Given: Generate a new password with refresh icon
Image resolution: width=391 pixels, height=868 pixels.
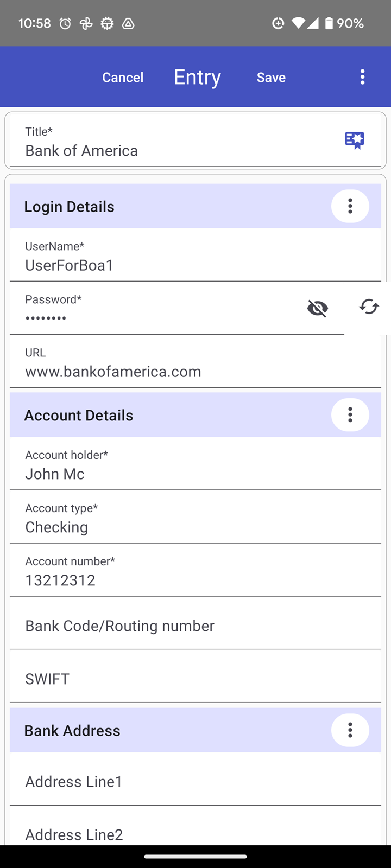Looking at the screenshot, I should click(369, 307).
